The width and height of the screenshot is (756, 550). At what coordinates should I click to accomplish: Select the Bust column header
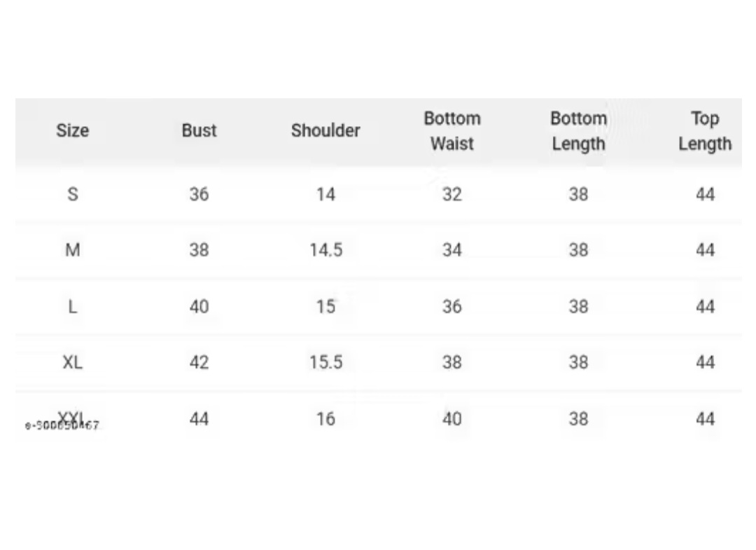point(199,131)
